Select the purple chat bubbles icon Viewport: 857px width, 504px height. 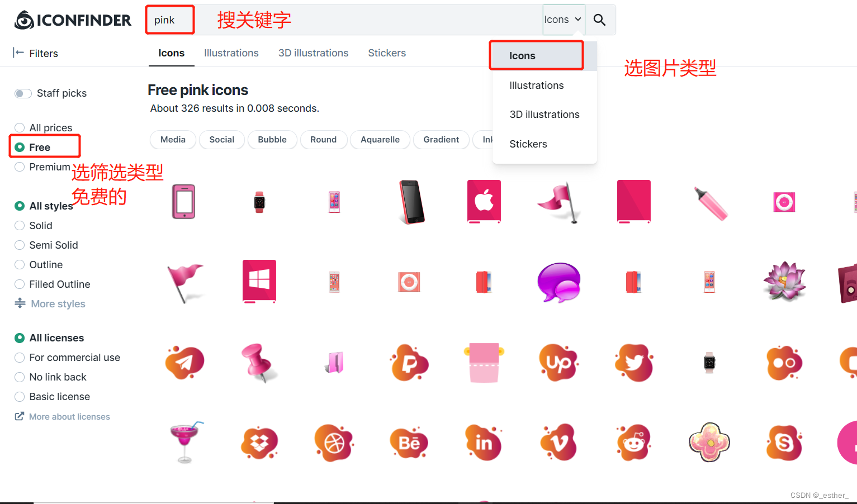559,282
